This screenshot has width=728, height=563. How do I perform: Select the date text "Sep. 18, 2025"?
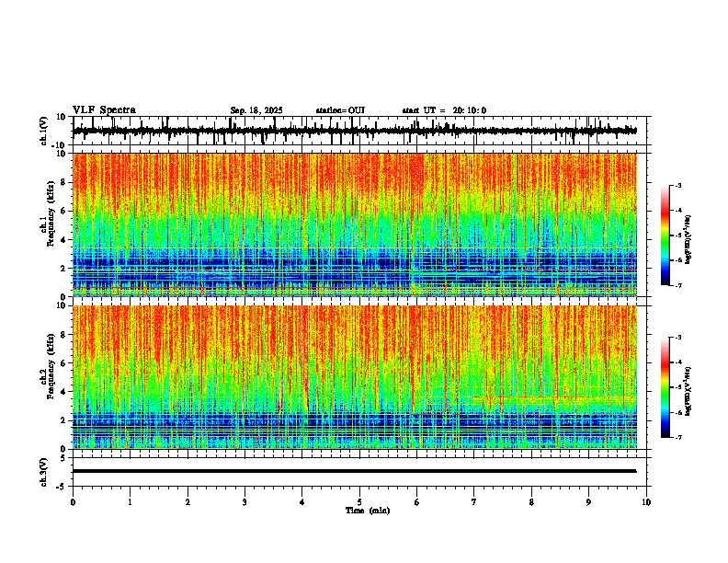256,110
